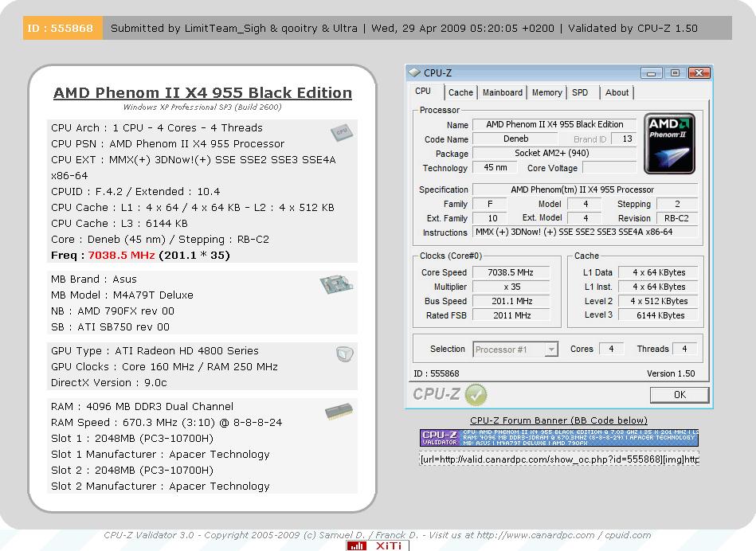Click the Cores count field

611,349
